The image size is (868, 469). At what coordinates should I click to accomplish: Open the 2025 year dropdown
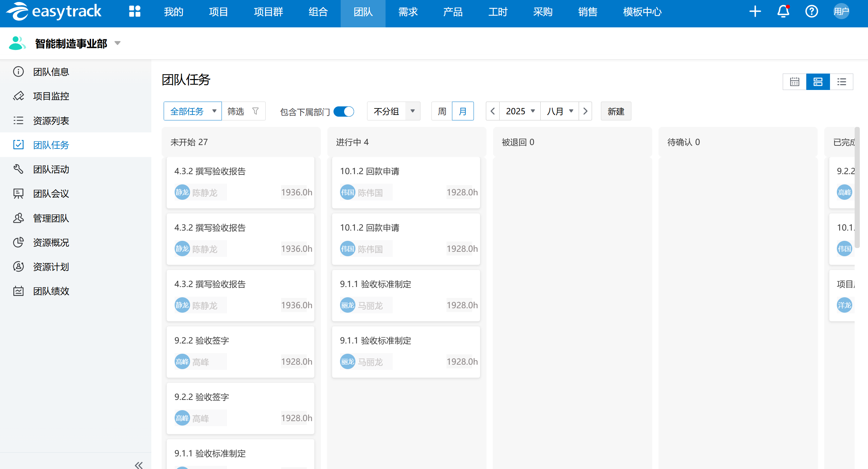click(520, 111)
